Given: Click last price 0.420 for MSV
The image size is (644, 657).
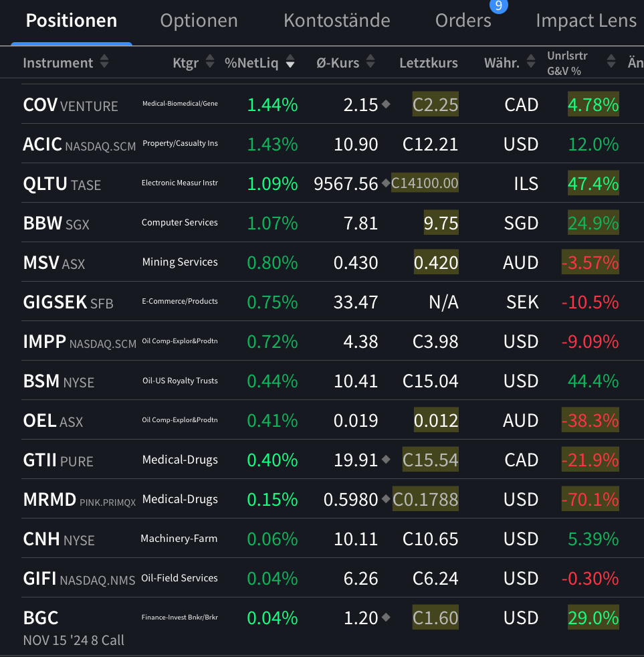Looking at the screenshot, I should pyautogui.click(x=436, y=262).
